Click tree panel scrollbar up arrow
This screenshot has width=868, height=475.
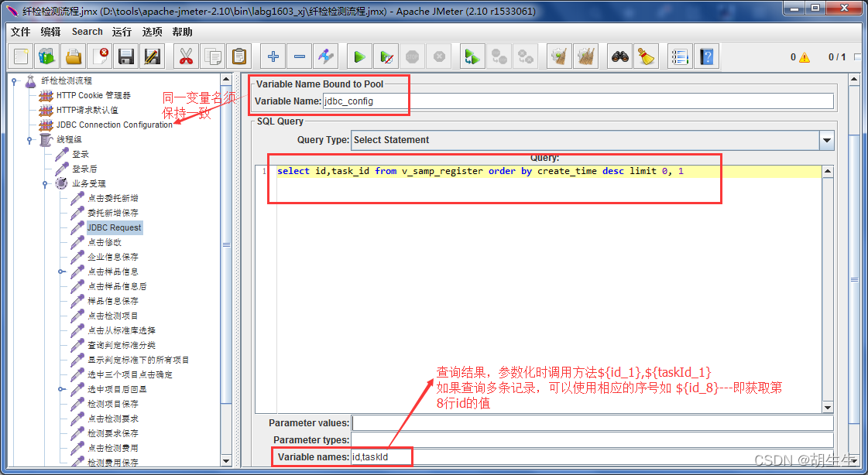[226, 80]
